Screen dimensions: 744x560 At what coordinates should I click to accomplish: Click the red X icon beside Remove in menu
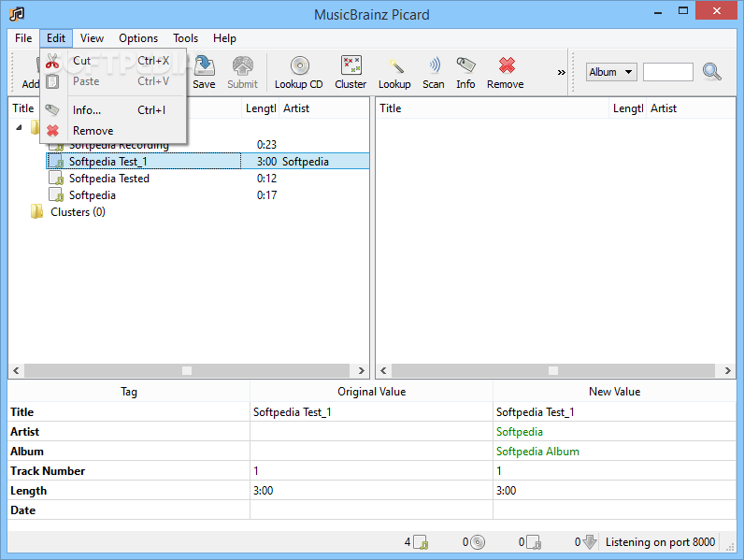[x=52, y=131]
